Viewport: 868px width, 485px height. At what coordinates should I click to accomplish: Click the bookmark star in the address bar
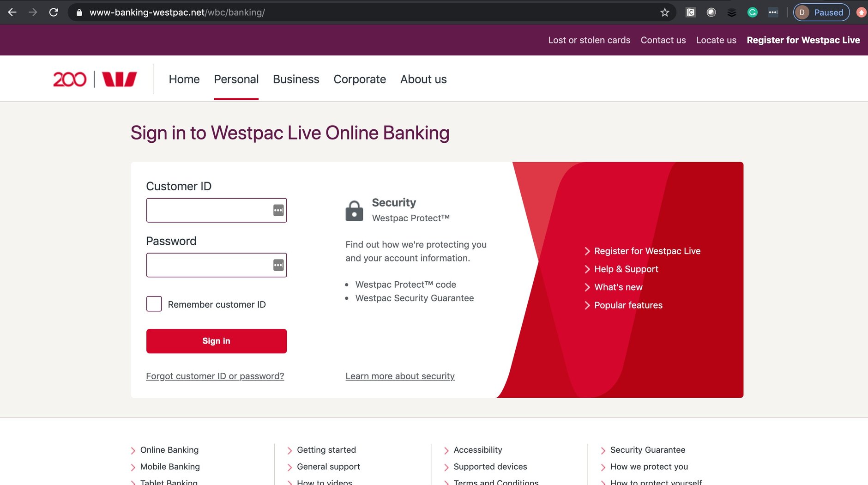(664, 12)
